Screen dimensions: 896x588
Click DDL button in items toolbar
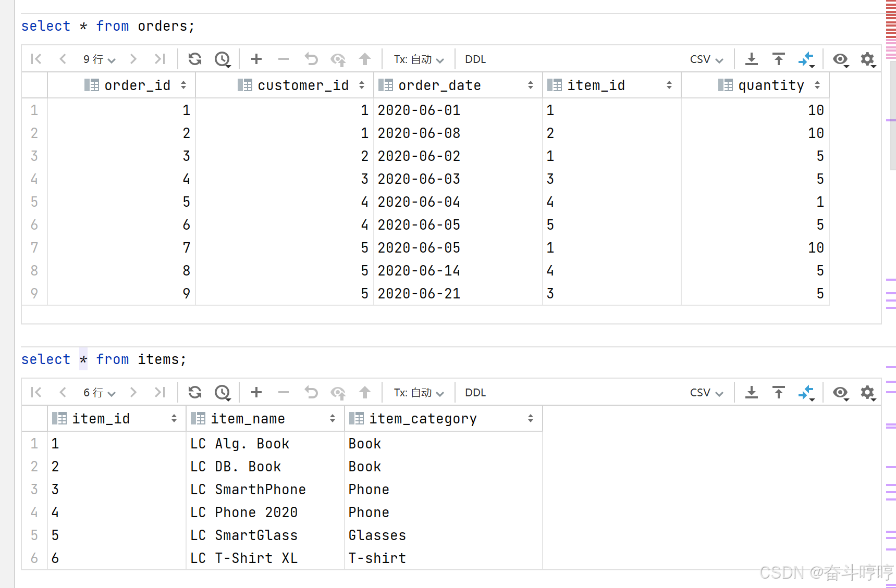(475, 393)
